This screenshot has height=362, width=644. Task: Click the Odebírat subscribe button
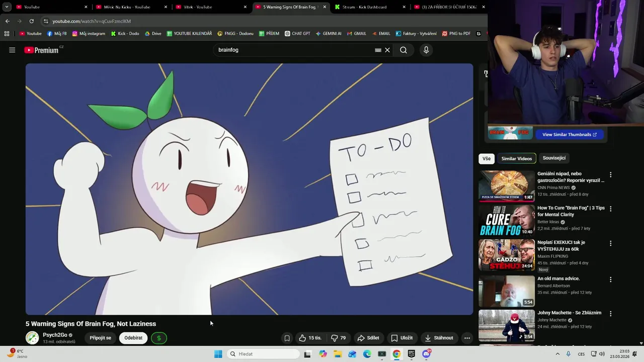pos(133,338)
